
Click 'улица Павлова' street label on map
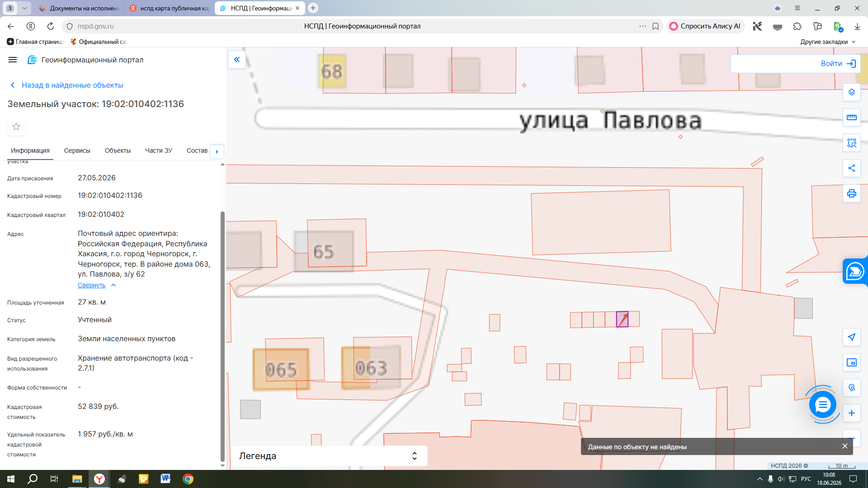click(x=610, y=120)
